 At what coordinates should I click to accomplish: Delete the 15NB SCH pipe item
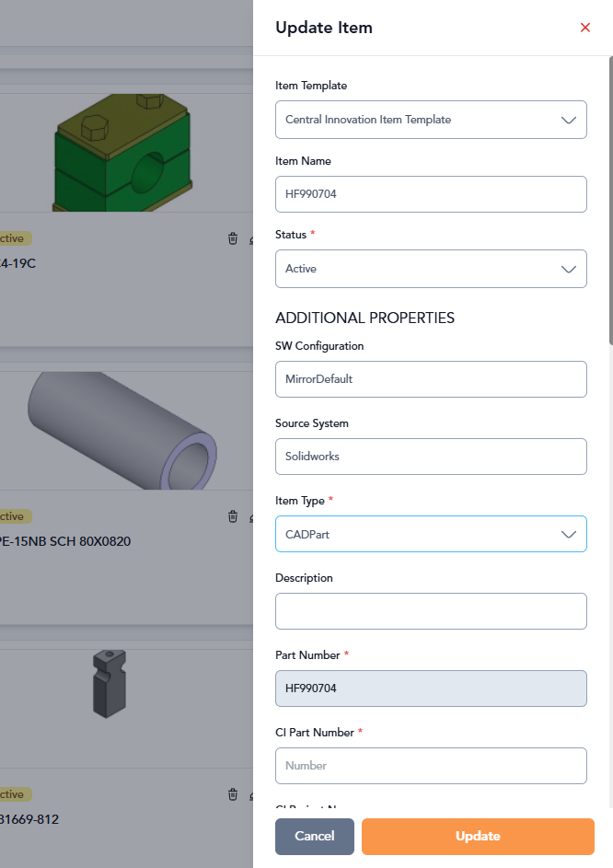click(x=233, y=516)
